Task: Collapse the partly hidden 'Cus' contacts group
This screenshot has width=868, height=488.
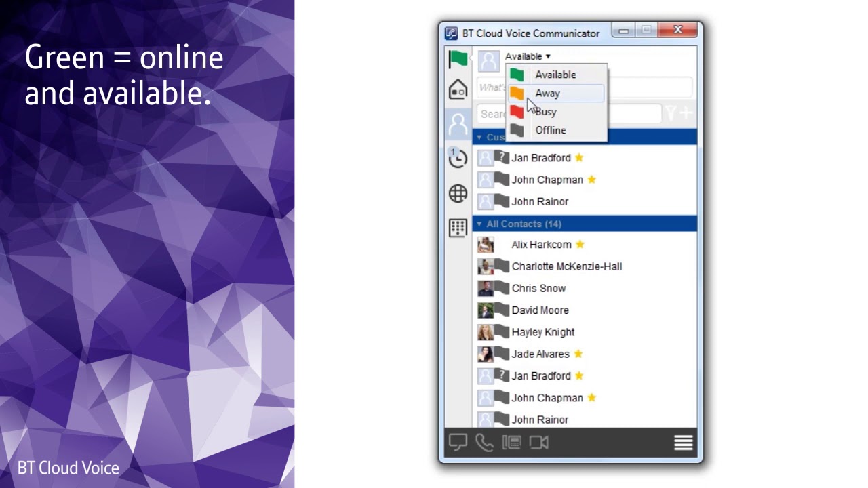Action: pyautogui.click(x=479, y=137)
